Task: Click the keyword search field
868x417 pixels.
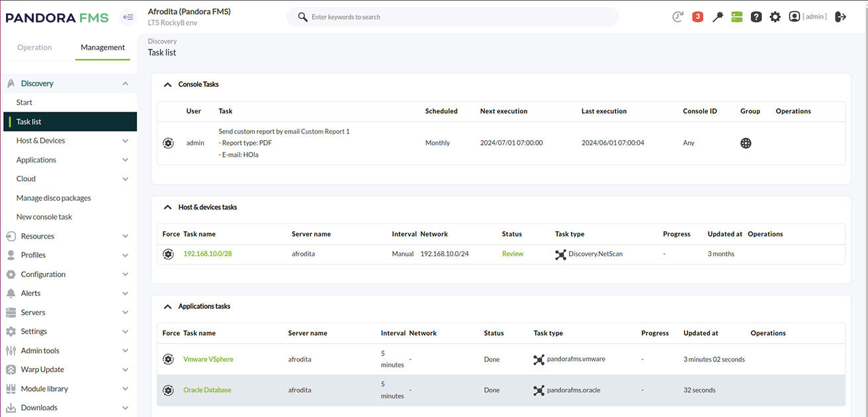Action: click(x=456, y=17)
